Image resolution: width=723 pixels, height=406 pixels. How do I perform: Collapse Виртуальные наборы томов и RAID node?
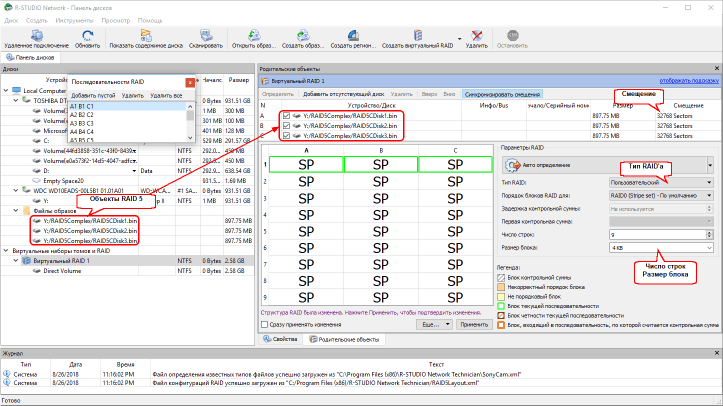[x=6, y=251]
